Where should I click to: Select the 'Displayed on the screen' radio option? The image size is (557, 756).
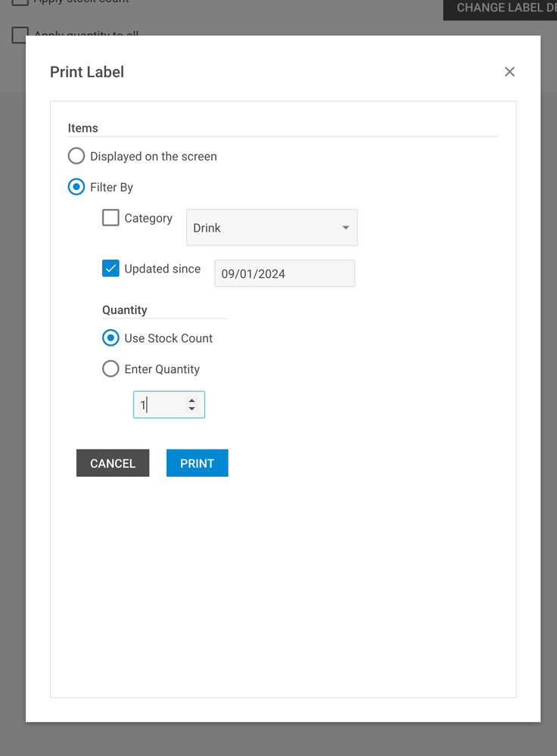click(76, 157)
